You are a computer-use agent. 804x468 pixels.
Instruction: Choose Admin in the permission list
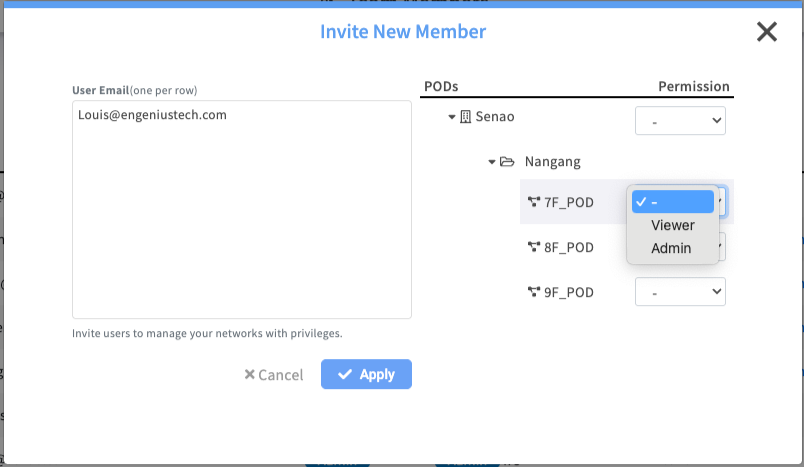671,248
